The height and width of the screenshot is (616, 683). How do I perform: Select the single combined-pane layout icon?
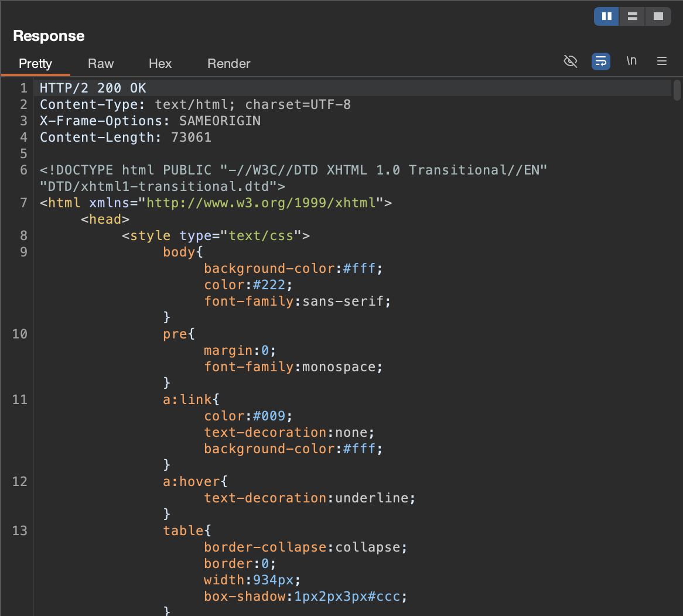pyautogui.click(x=658, y=16)
